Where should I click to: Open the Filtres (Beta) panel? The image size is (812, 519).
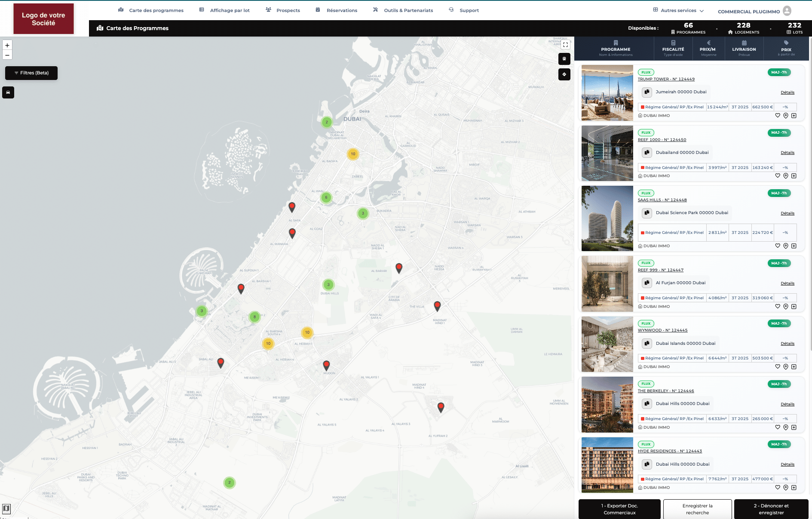pos(31,73)
